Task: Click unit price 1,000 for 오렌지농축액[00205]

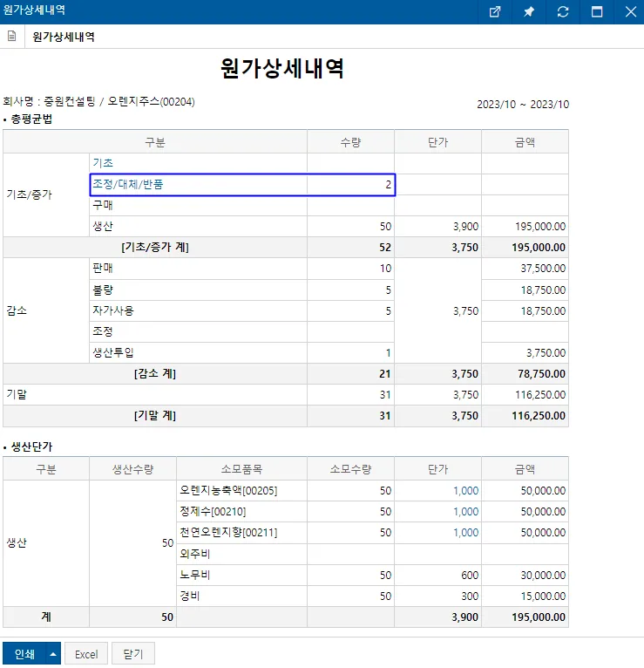Action: [x=465, y=491]
